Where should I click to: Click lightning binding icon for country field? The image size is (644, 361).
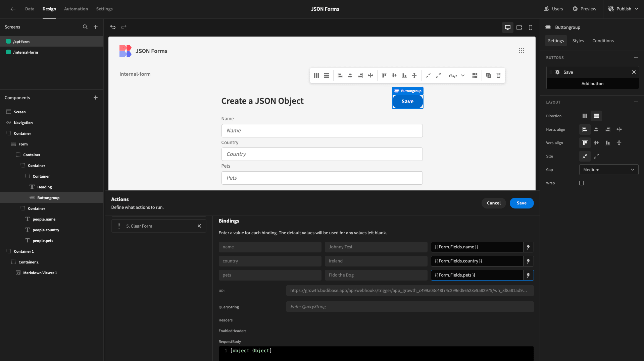pyautogui.click(x=528, y=261)
